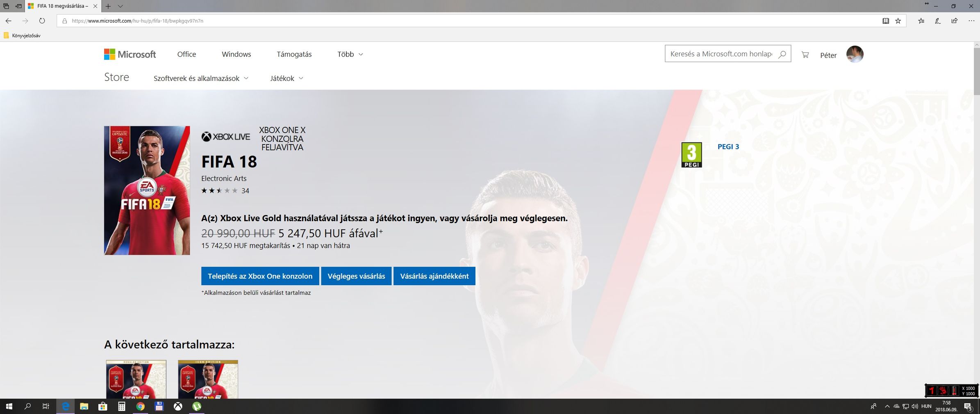Go to the Store home link
980x414 pixels.
pyautogui.click(x=116, y=77)
